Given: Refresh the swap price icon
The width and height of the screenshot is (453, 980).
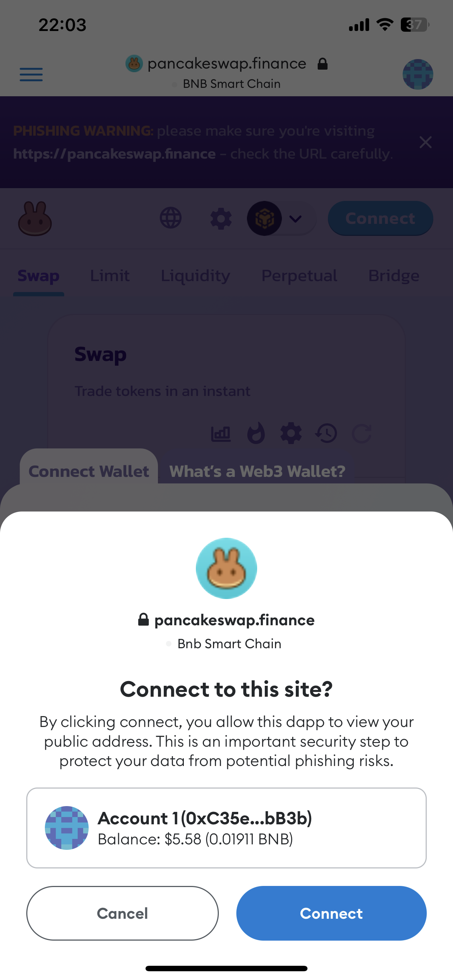Looking at the screenshot, I should coord(362,433).
